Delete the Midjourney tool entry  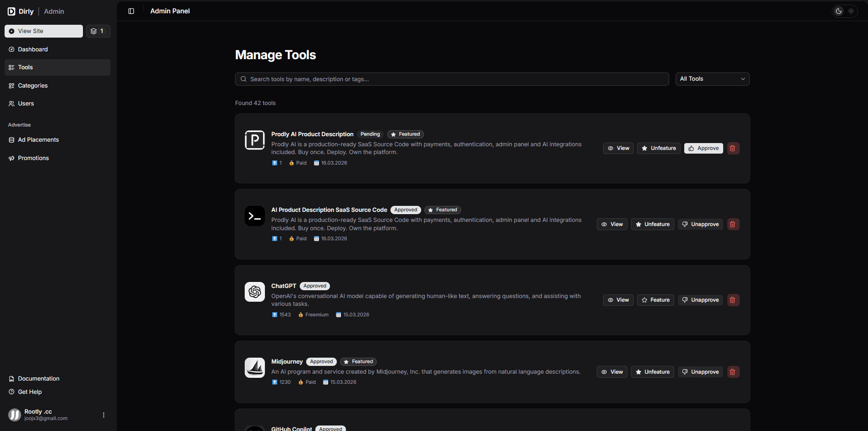point(733,372)
